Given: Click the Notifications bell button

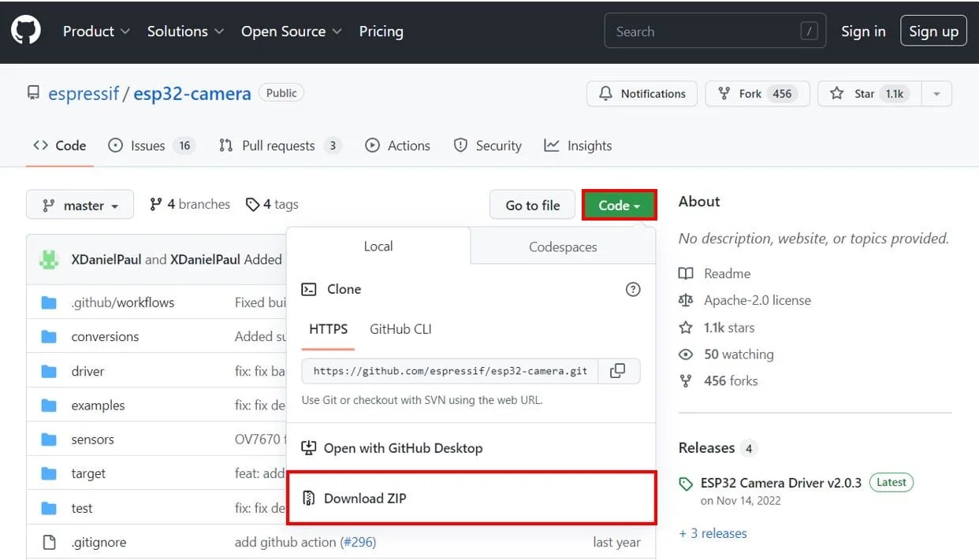Looking at the screenshot, I should [x=642, y=94].
